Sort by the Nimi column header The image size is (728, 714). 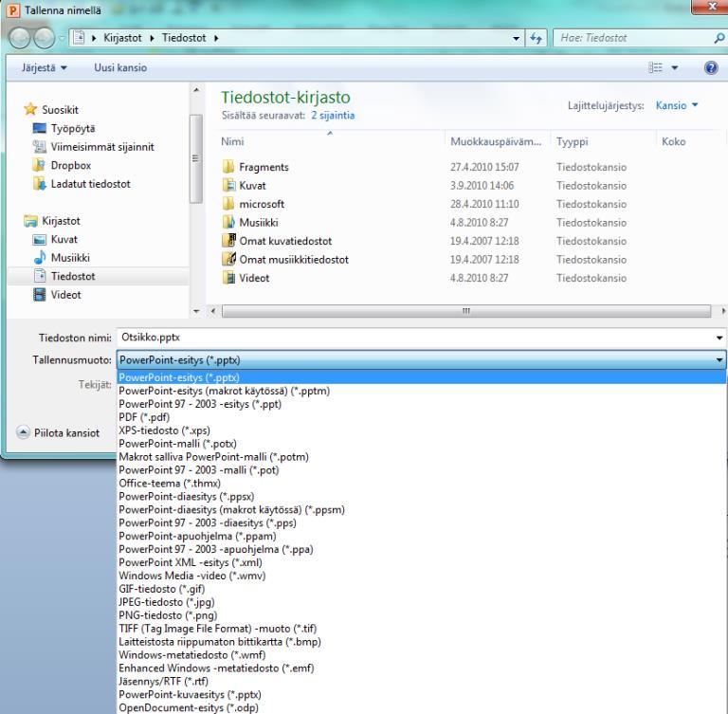pos(332,141)
